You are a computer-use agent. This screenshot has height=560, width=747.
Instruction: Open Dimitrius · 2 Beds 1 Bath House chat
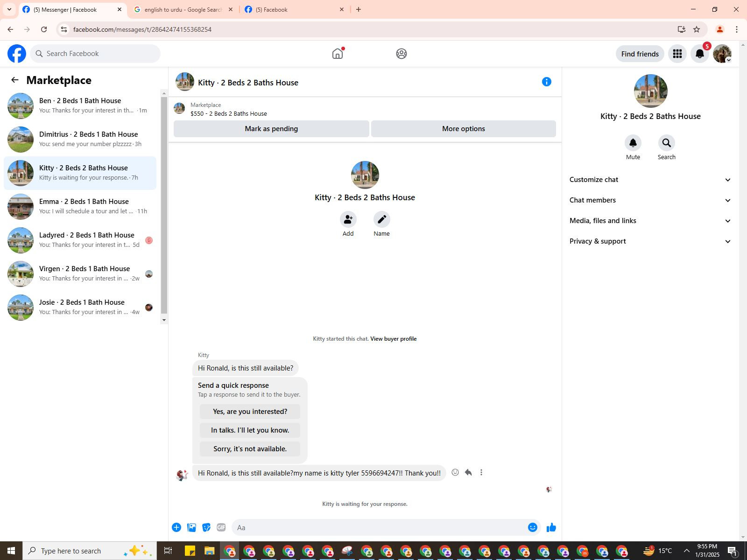coord(80,140)
